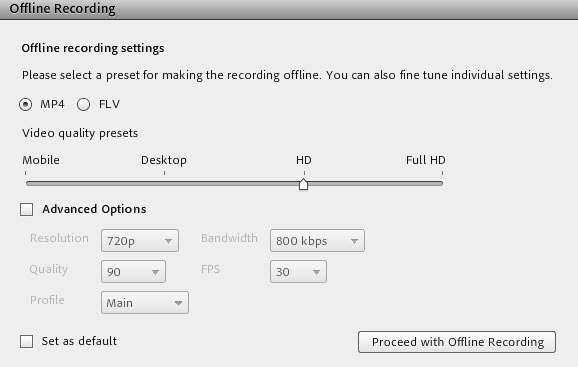Click the FPS label
The image size is (578, 367).
click(210, 269)
